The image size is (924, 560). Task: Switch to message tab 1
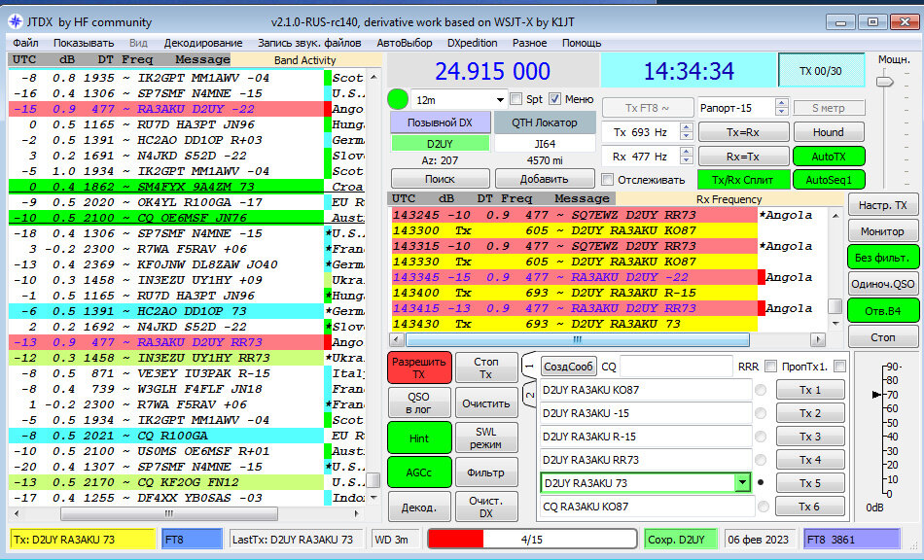[529, 367]
